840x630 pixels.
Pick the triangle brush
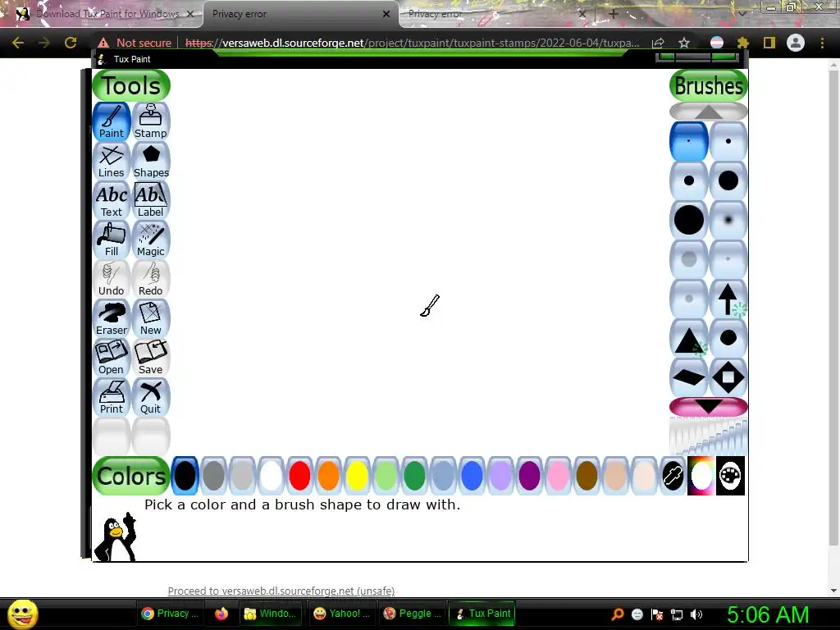[689, 339]
